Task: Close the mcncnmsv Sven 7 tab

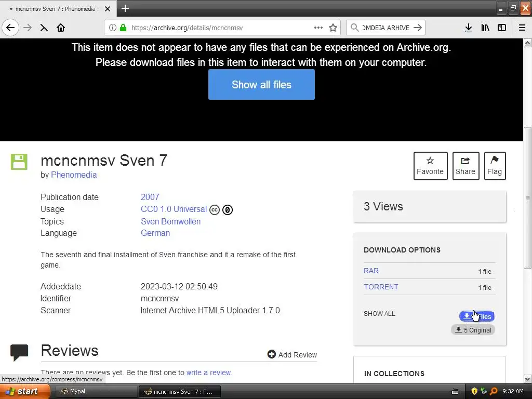Action: (108, 9)
